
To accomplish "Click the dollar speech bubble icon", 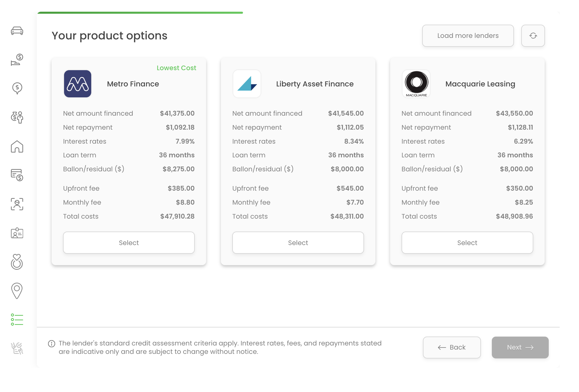I will pos(17,88).
